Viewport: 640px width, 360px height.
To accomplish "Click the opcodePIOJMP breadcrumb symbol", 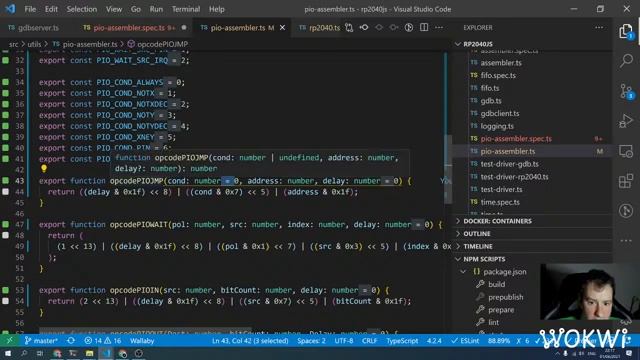I will pos(162,44).
